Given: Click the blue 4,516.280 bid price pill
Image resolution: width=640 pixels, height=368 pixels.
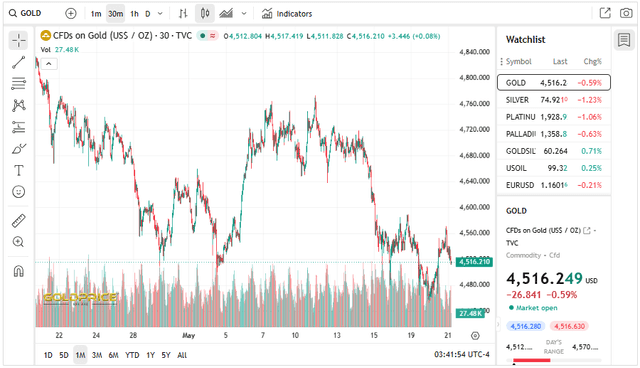Looking at the screenshot, I should coord(526,326).
